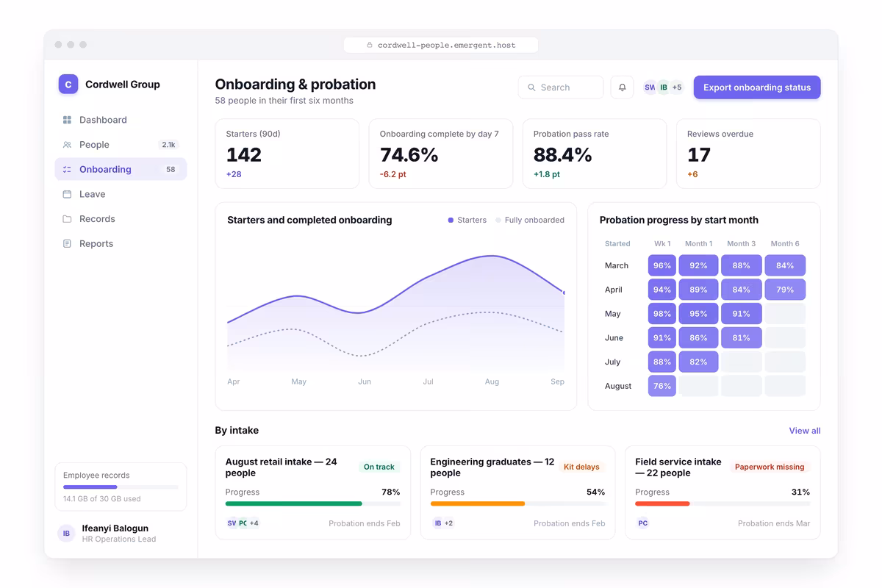Click the +5 collaborators badge in header

click(x=677, y=87)
